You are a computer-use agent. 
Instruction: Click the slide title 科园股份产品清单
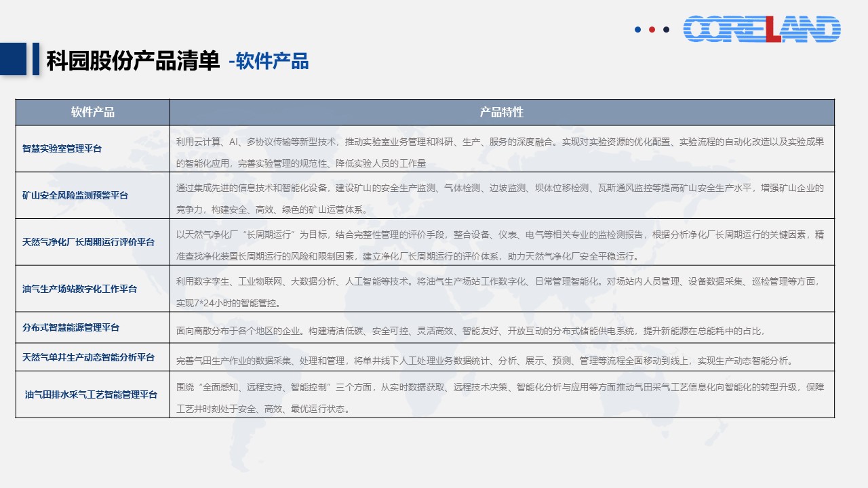coord(133,61)
